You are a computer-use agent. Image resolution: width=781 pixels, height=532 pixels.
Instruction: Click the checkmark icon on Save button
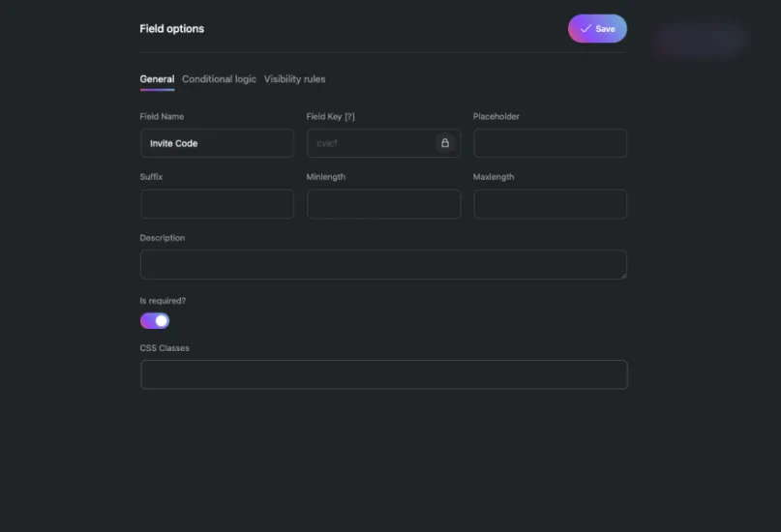point(586,28)
